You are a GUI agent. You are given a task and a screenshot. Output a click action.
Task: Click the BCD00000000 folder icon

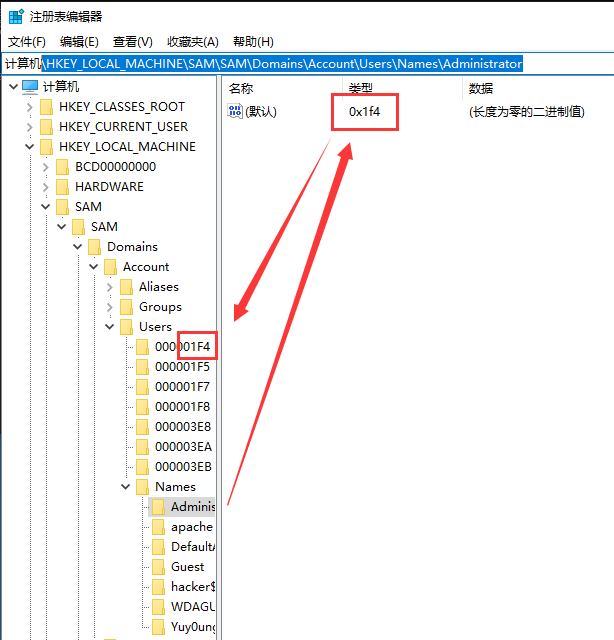tap(62, 167)
